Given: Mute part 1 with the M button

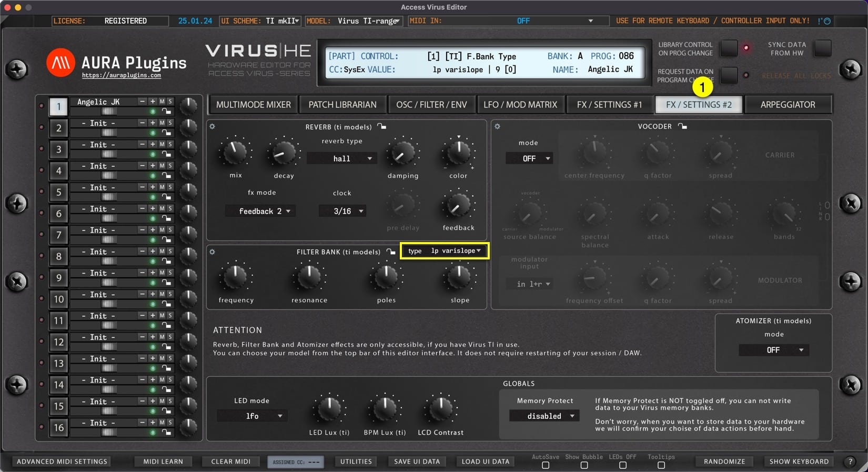Looking at the screenshot, I should pyautogui.click(x=162, y=102).
